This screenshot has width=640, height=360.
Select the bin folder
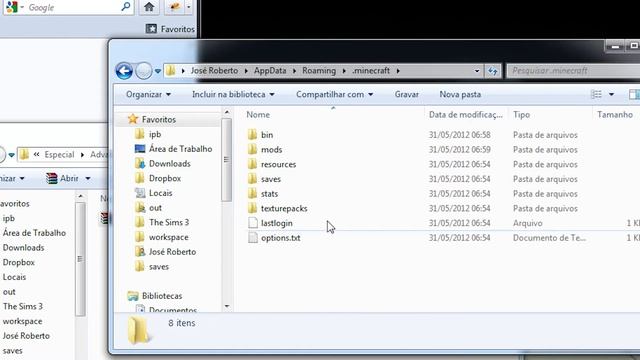click(267, 135)
